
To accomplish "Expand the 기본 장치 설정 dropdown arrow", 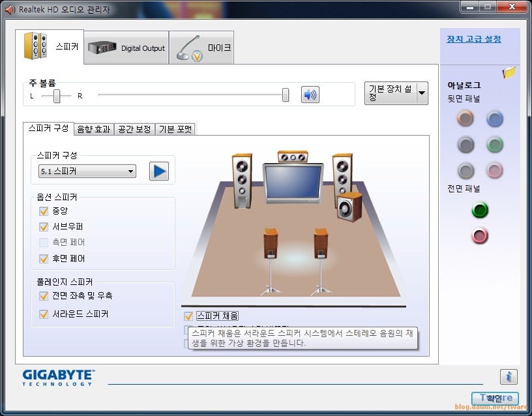I will [x=422, y=93].
